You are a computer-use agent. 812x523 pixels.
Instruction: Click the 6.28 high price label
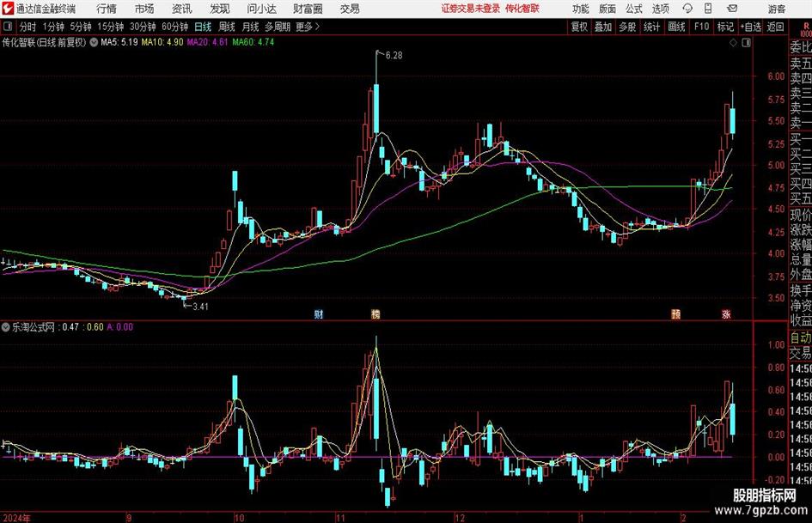[x=394, y=56]
